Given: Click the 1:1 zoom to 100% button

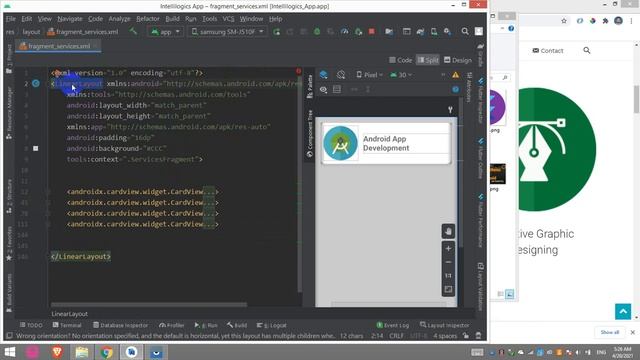Looking at the screenshot, I should (448, 276).
